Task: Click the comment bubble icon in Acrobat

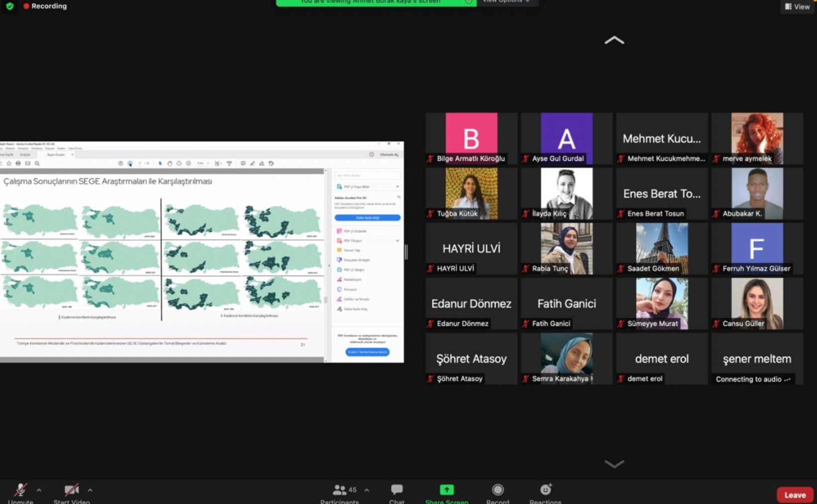Action: point(243,163)
